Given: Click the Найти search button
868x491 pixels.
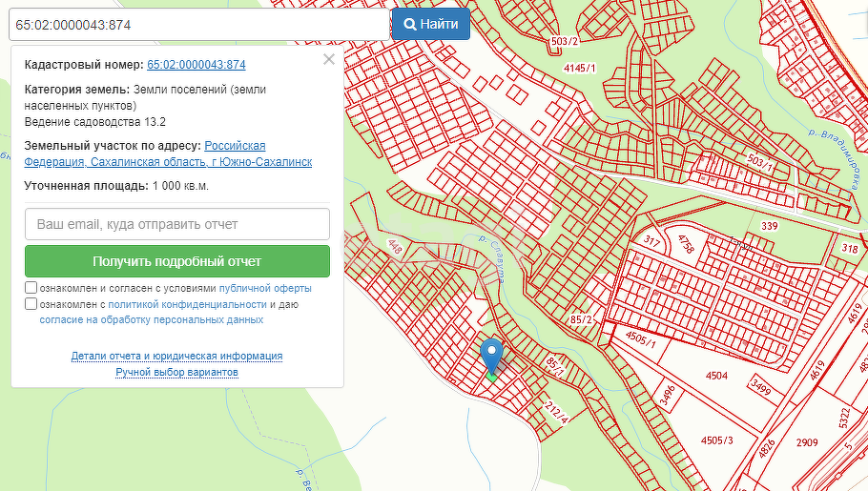Looking at the screenshot, I should pyautogui.click(x=430, y=24).
